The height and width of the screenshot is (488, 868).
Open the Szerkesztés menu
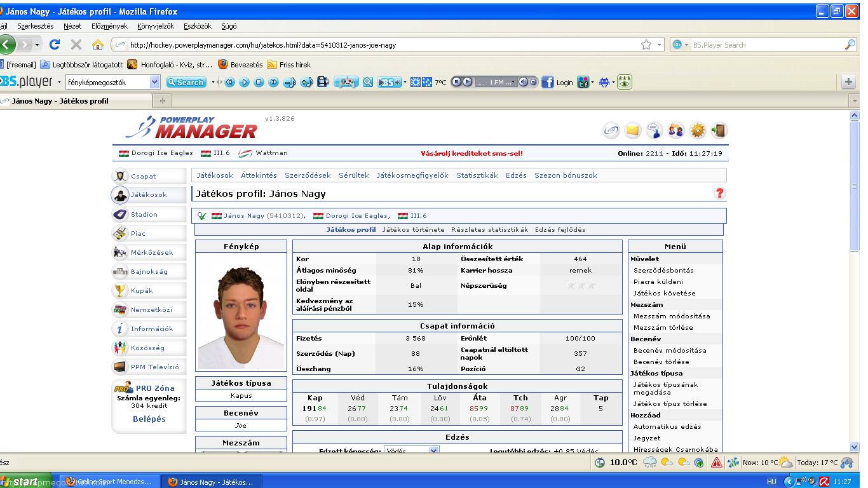[36, 26]
